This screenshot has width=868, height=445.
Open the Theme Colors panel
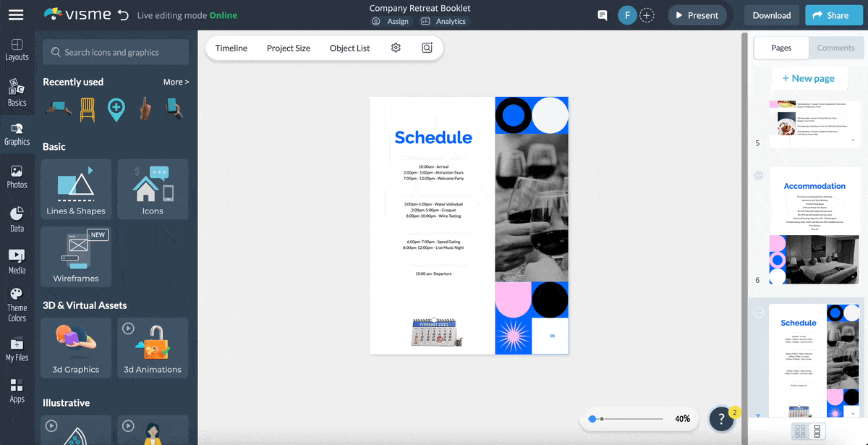click(x=17, y=303)
